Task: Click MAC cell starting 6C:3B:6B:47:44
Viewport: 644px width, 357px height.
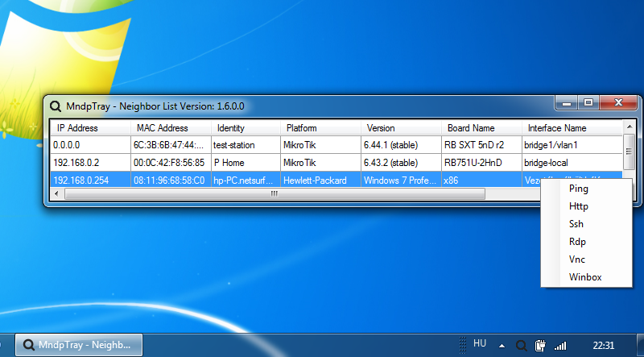Action: click(171, 145)
